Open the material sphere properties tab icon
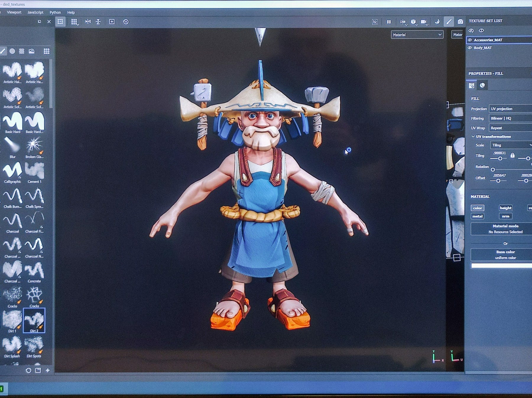Viewport: 532px width, 398px height. 482,85
